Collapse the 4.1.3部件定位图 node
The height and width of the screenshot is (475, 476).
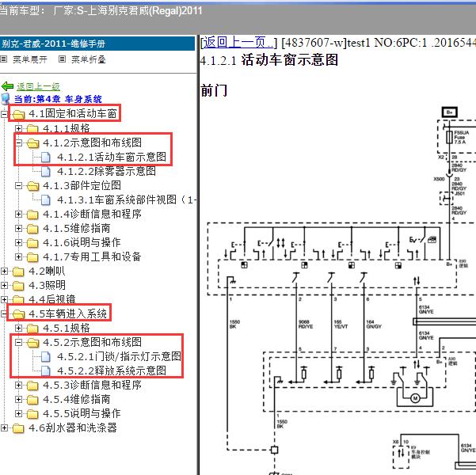[18, 186]
